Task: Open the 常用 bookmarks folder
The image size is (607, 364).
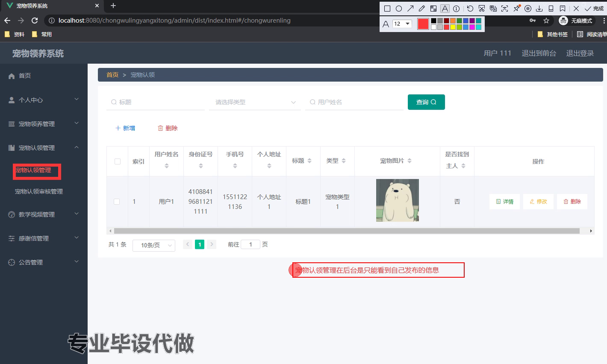Action: (42, 34)
